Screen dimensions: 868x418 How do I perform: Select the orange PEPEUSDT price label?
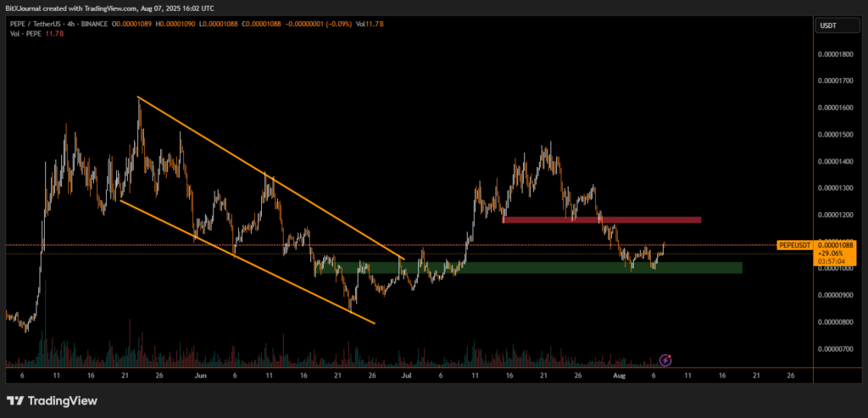click(x=791, y=245)
